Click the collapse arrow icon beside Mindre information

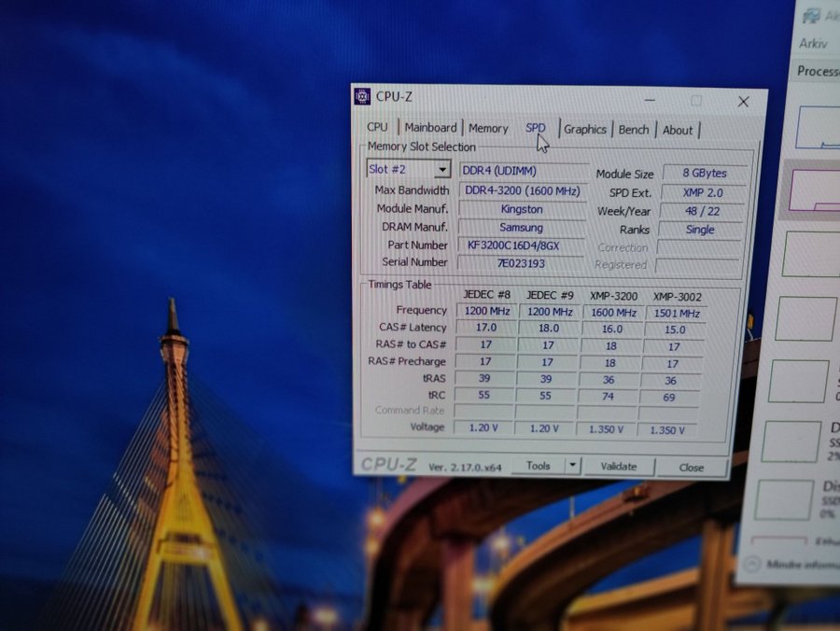[x=752, y=565]
